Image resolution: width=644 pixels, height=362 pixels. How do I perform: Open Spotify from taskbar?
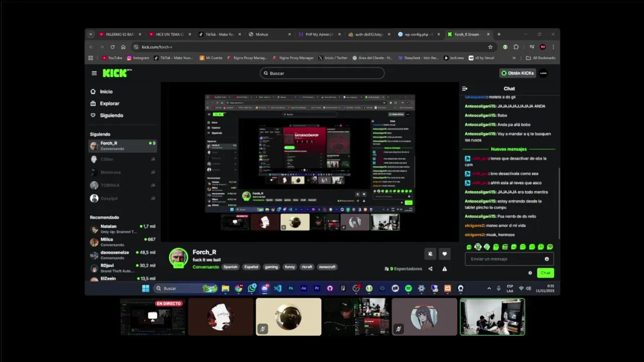(408, 288)
